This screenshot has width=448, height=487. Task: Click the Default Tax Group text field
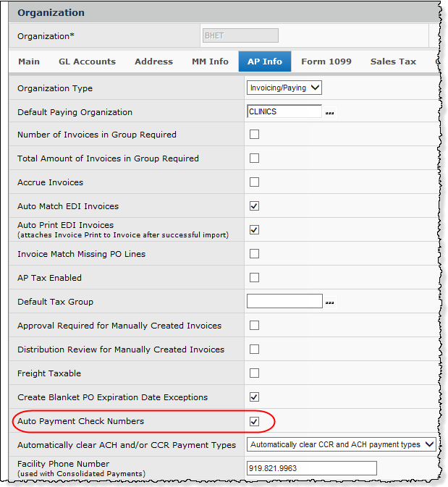[284, 301]
